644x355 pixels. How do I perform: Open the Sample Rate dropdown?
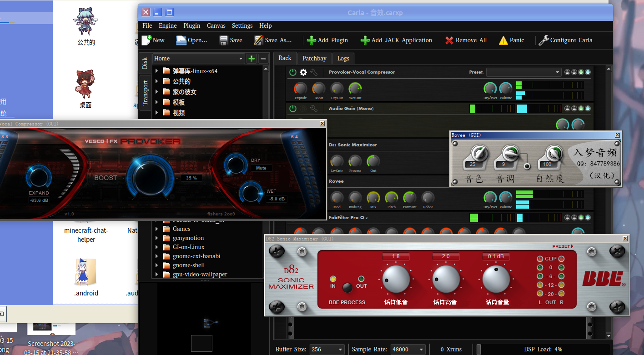click(x=408, y=350)
